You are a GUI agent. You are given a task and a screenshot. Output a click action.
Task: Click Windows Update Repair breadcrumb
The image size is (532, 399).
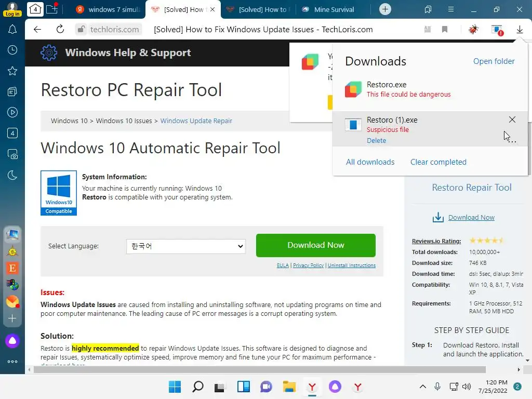(x=196, y=121)
